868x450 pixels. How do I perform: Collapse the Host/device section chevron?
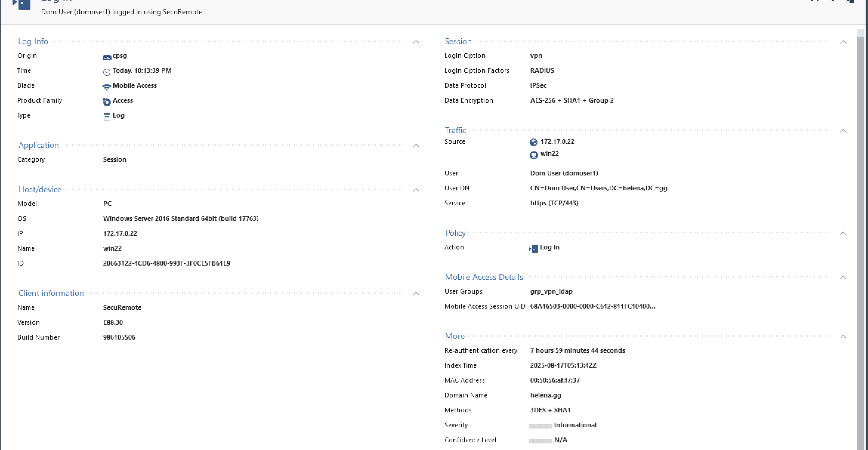pyautogui.click(x=416, y=190)
